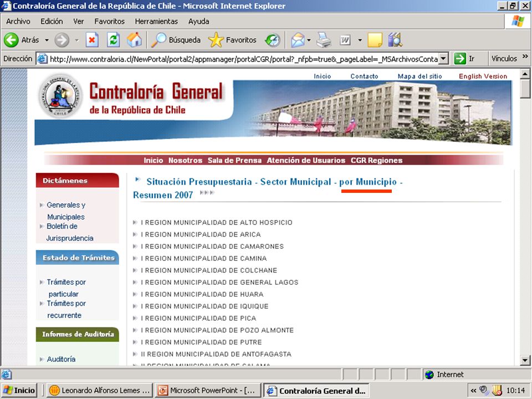
Task: Open Trámites por recurrente link
Action: coord(66,309)
